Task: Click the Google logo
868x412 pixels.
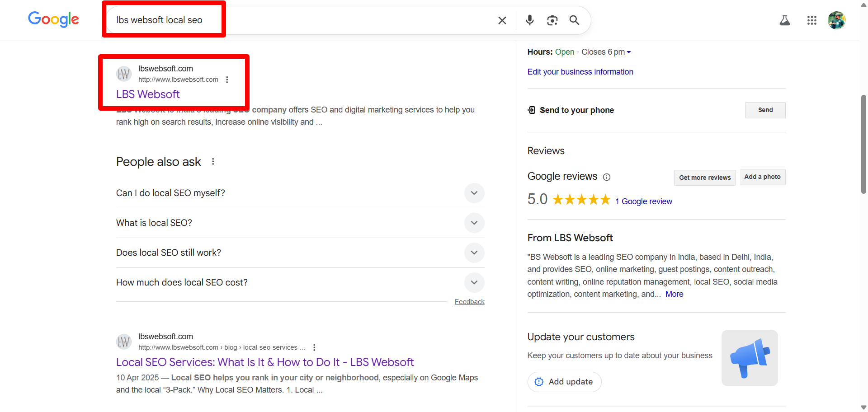Action: [53, 19]
